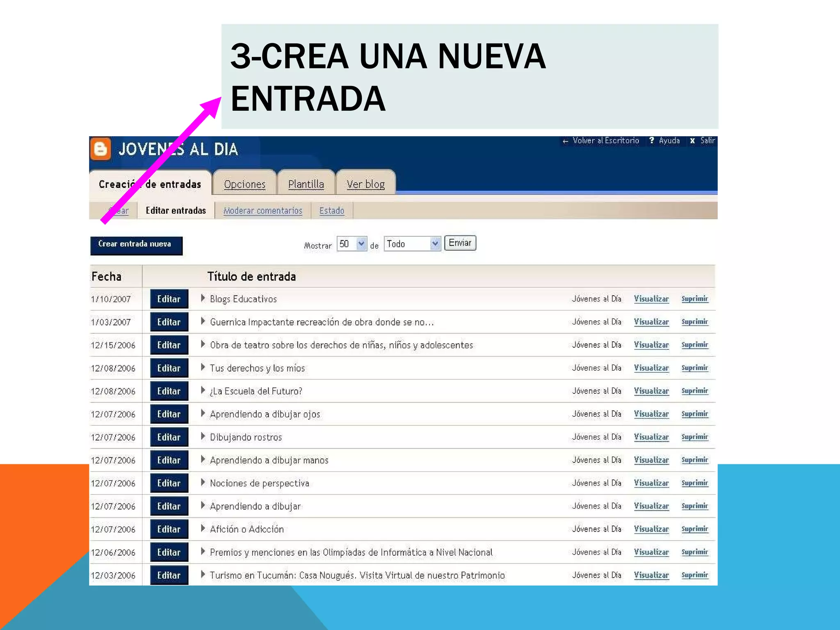
Task: Click Suprimir for Obra de teatro entry
Action: (x=695, y=345)
